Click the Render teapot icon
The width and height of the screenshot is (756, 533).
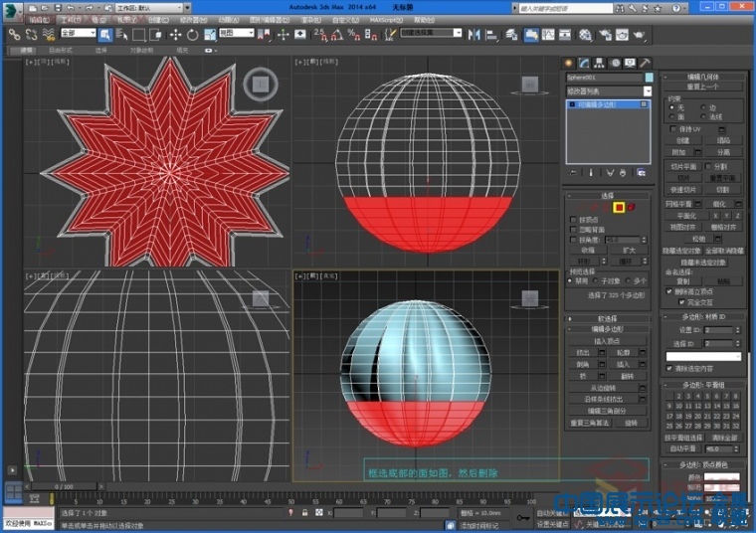tap(639, 35)
